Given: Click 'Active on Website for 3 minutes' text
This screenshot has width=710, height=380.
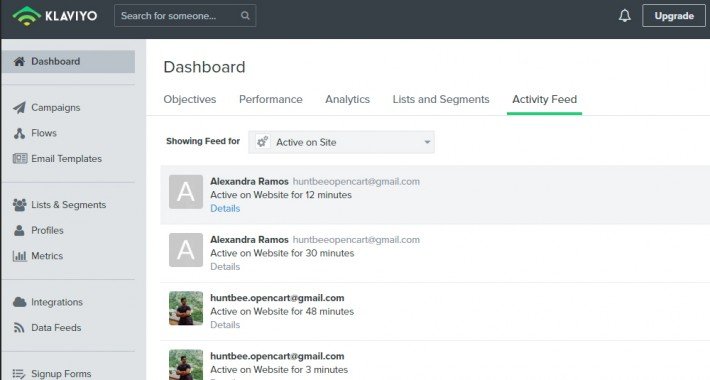Looking at the screenshot, I should 279,370.
